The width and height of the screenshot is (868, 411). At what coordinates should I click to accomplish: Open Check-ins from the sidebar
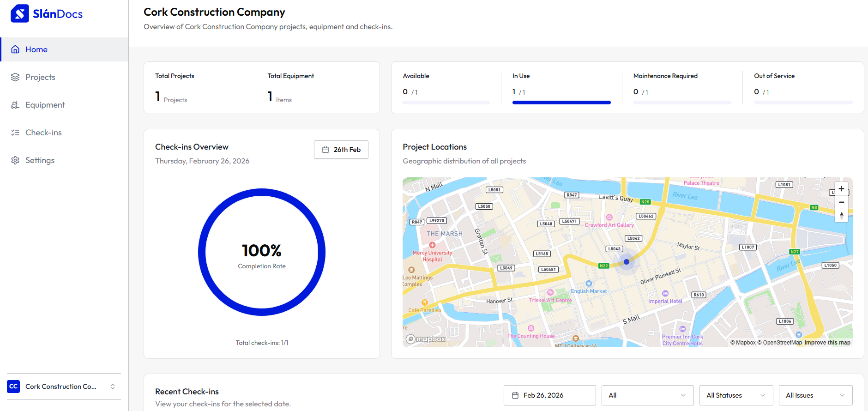pos(64,133)
